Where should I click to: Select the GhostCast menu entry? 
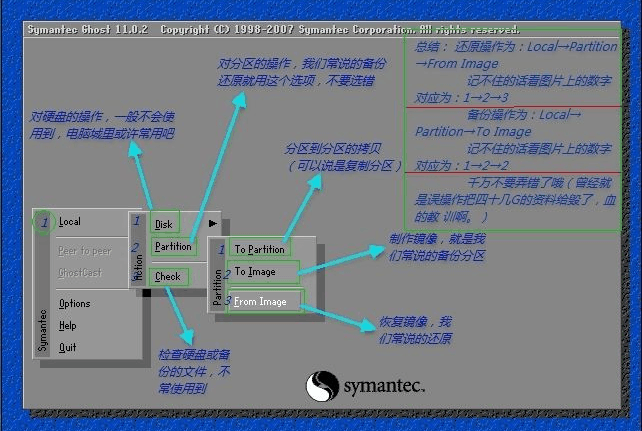80,273
